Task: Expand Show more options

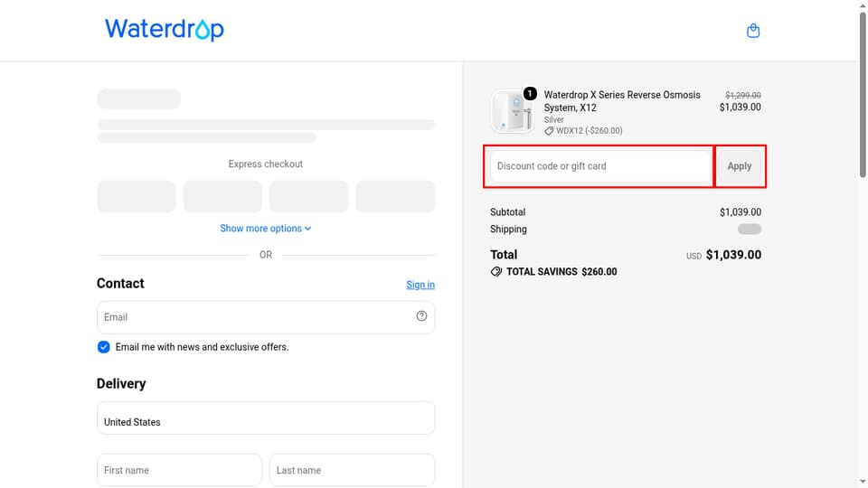Action: [266, 229]
